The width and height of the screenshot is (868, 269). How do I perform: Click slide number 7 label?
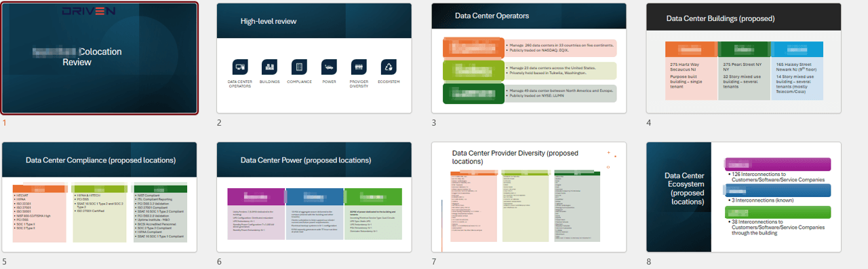coord(434,262)
